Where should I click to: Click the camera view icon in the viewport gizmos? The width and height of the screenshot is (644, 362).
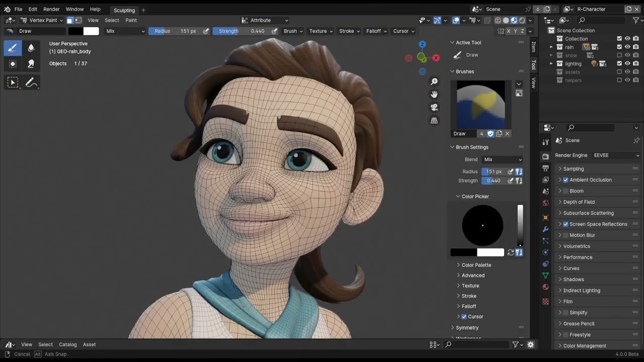[x=434, y=107]
